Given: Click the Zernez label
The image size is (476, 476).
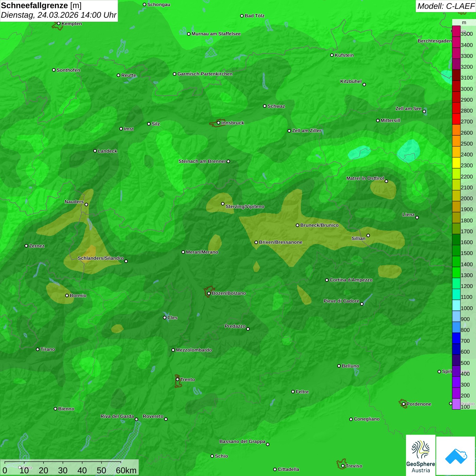Looking at the screenshot, I should click(37, 246).
